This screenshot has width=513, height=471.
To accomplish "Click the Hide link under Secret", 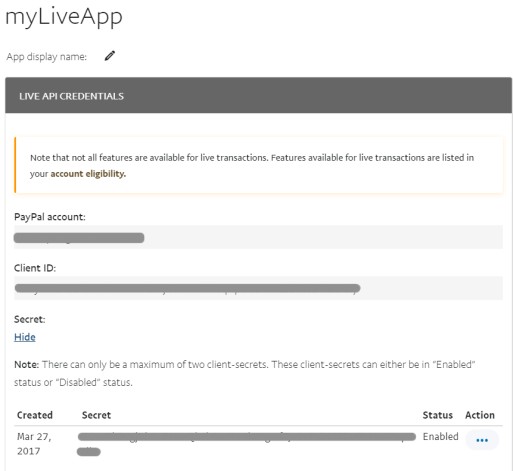I will coord(25,337).
